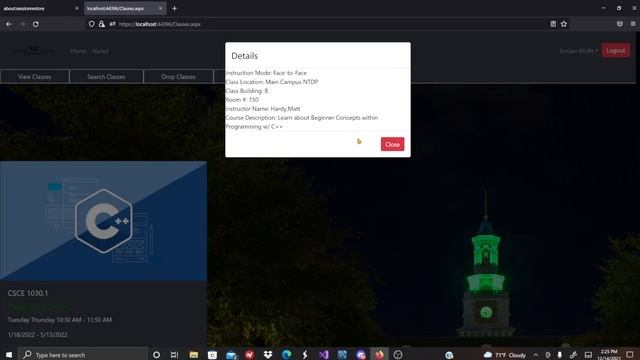Click the C++ course card image
640x360 pixels.
[103, 221]
